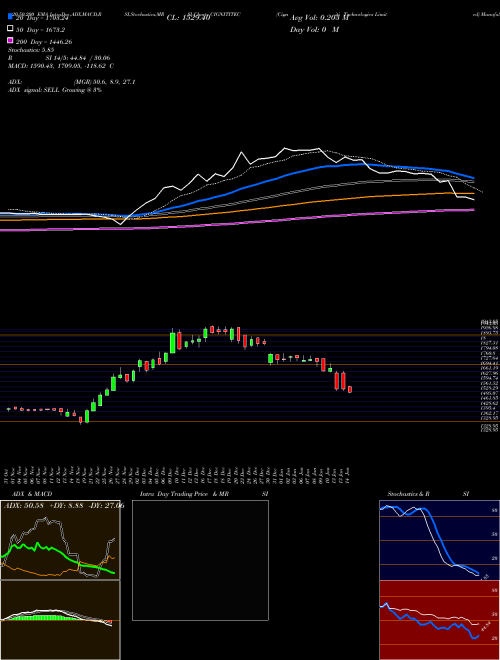The height and width of the screenshot is (660, 500).
Task: Open the red RSI chart panel
Action: click(439, 620)
